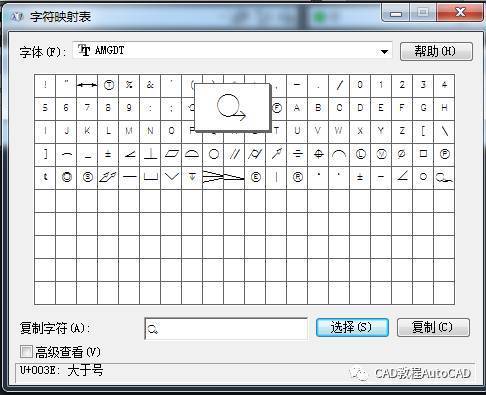Viewport: 486px width, 395px height.
Task: Select the letter Z cell
Action: click(402, 131)
